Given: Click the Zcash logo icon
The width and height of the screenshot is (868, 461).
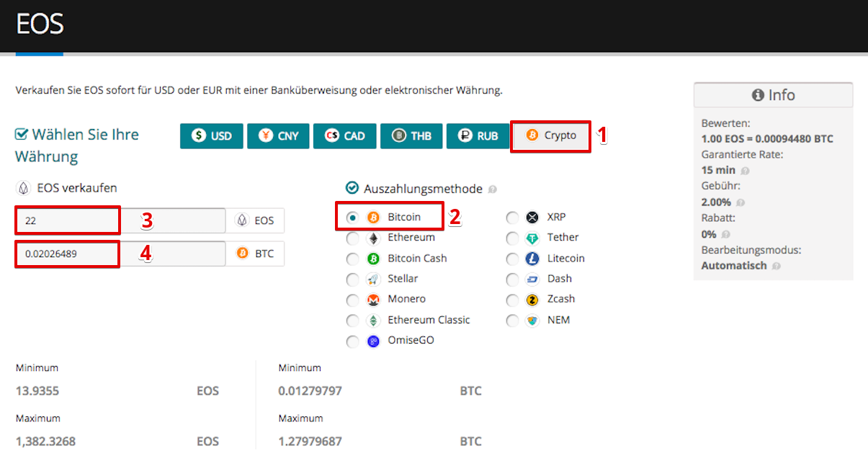Looking at the screenshot, I should [532, 300].
